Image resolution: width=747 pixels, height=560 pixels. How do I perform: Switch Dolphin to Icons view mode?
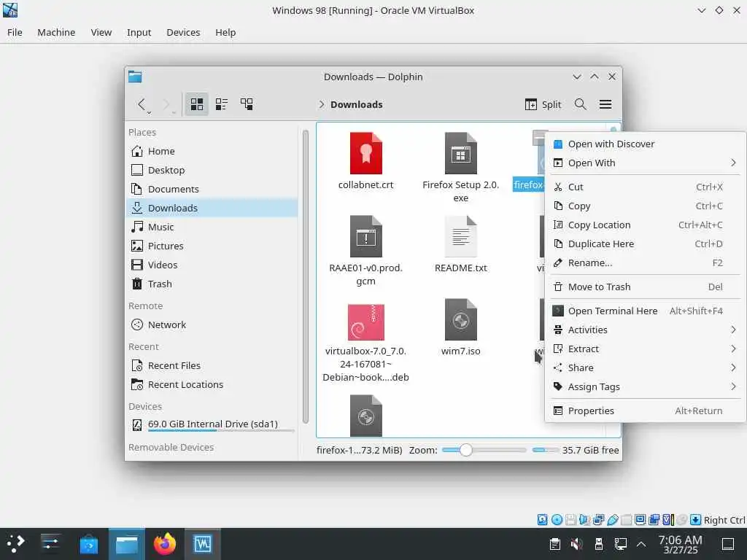tap(197, 104)
